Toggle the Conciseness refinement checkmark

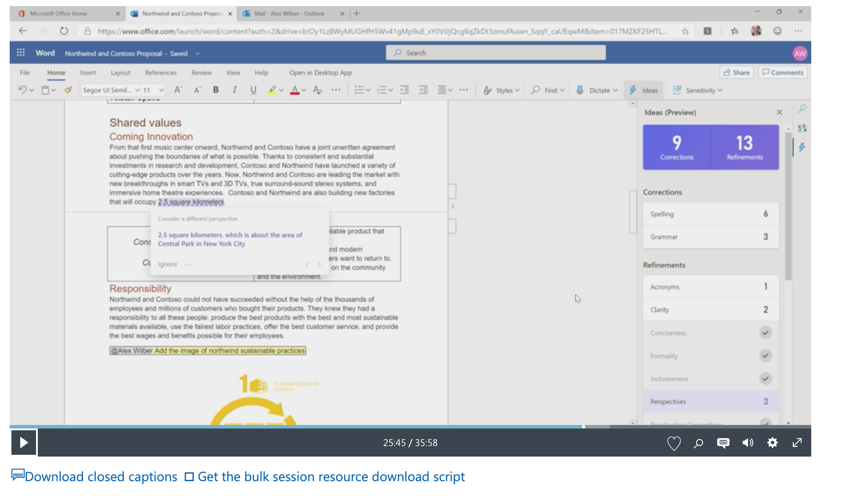(765, 332)
